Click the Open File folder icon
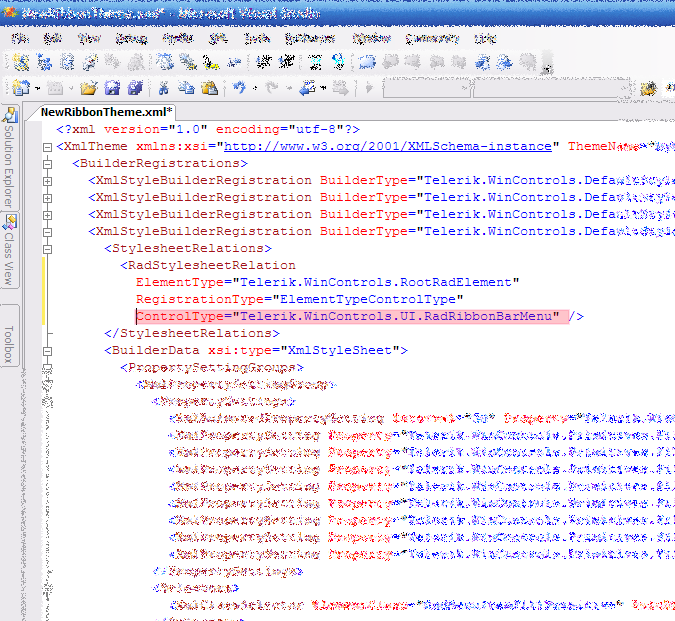 click(x=89, y=88)
